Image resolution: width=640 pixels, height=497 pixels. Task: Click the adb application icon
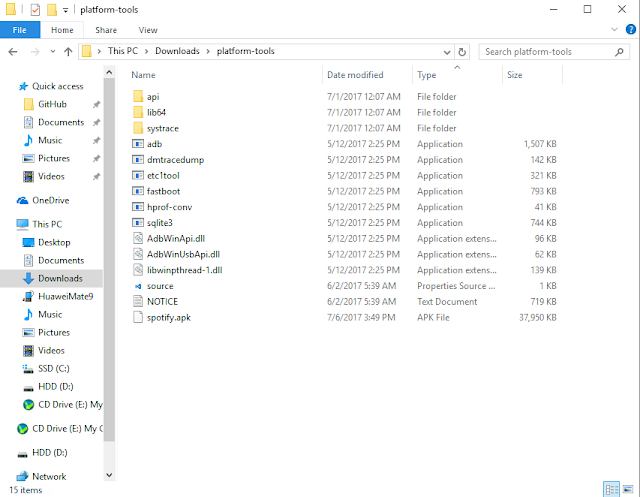(138, 144)
